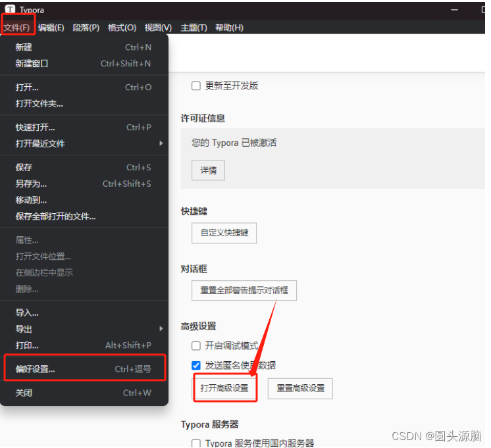This screenshot has height=448, width=491.
Task: Click the disabled 在侧边栏中显示 item
Action: coord(84,273)
